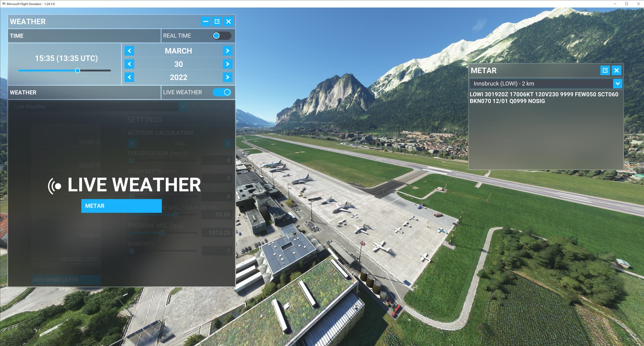Adjust the time of day slider handle

tap(77, 71)
